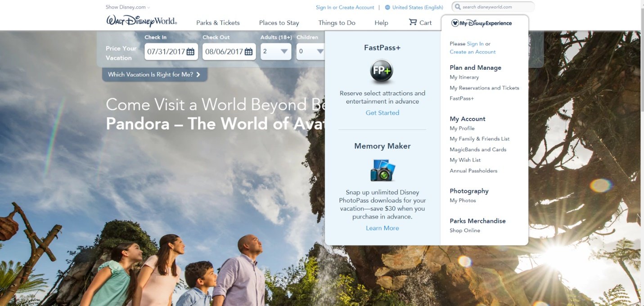This screenshot has height=306, width=644.
Task: Click the Memory Maker camera icon
Action: (382, 170)
